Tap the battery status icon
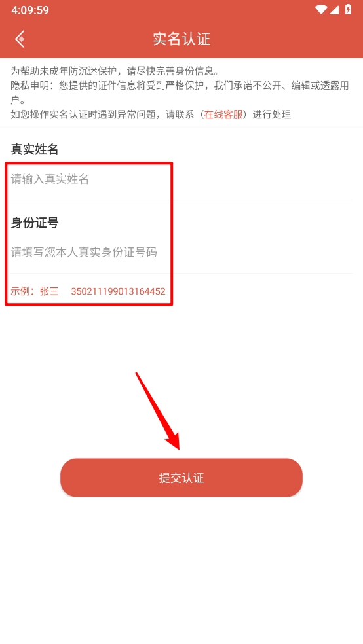The height and width of the screenshot is (644, 363). coord(348,9)
